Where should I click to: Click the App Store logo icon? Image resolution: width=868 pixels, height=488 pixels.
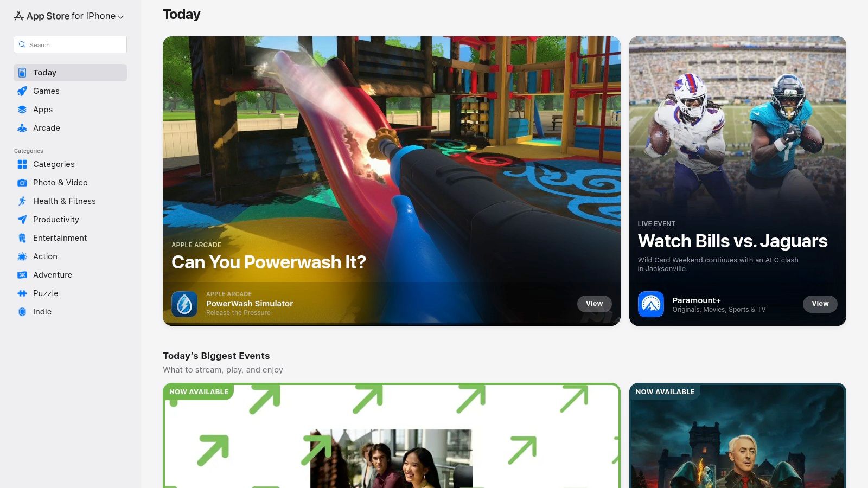(18, 16)
